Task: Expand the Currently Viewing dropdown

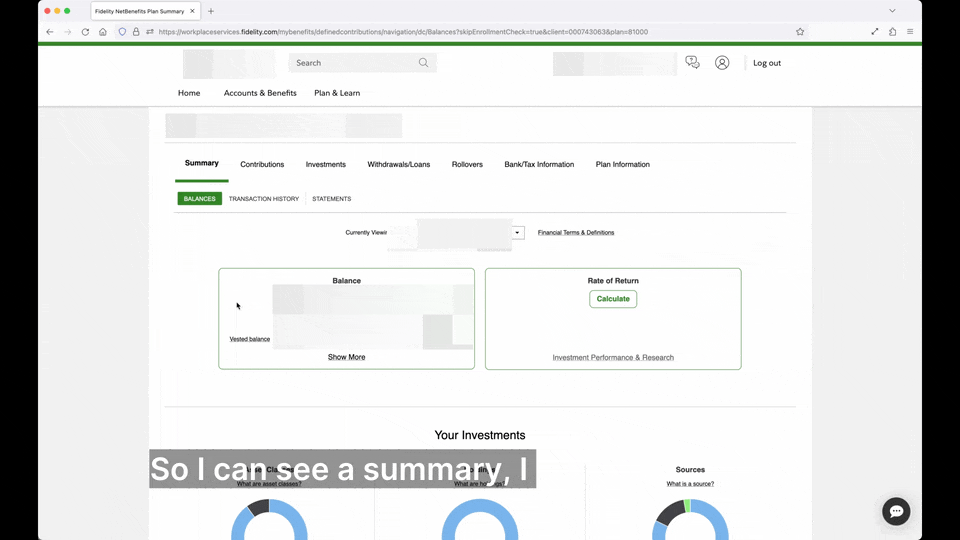Action: 517,233
